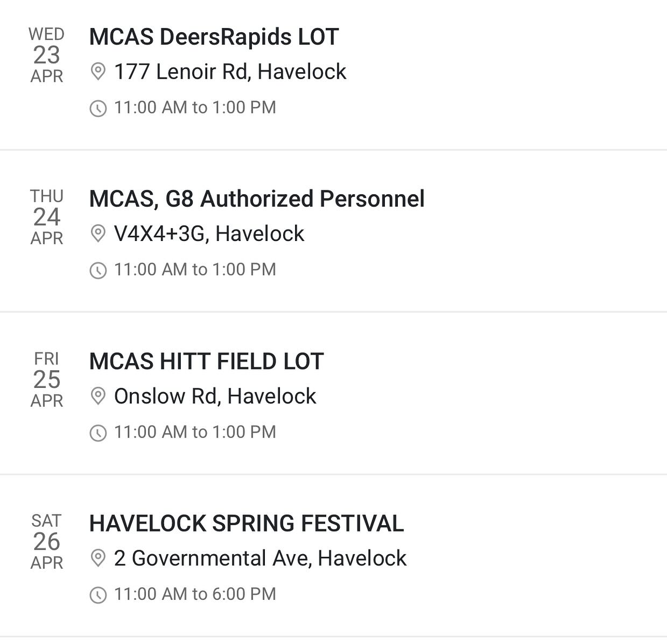Image resolution: width=667 pixels, height=644 pixels.
Task: Click the 11:00 AM to 6:00 PM time
Action: pos(195,594)
